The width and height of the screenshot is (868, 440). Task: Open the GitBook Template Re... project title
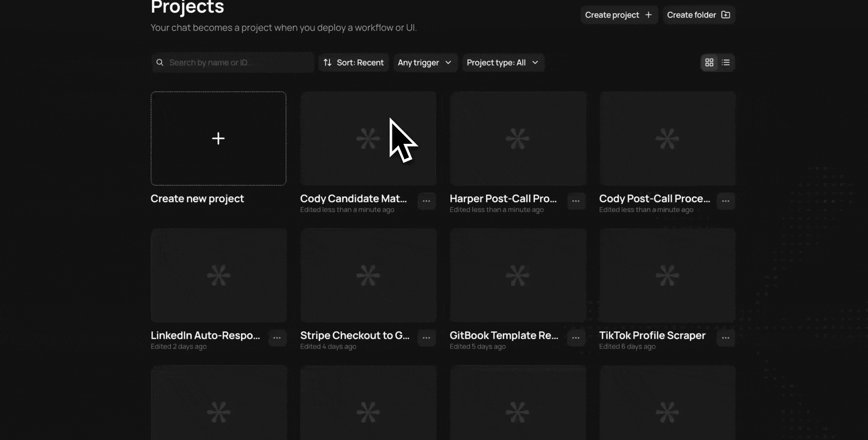point(504,335)
